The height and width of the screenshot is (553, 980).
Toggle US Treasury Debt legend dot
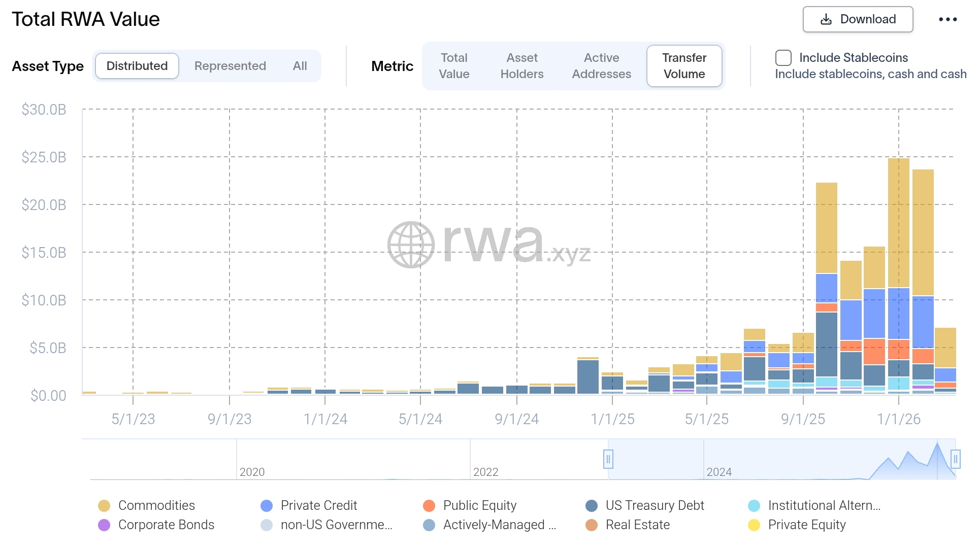point(592,506)
